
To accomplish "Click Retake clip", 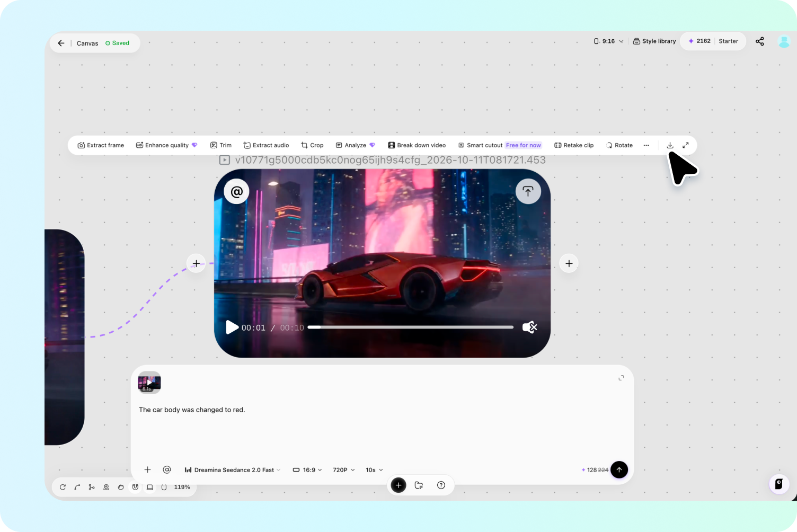I will (574, 145).
